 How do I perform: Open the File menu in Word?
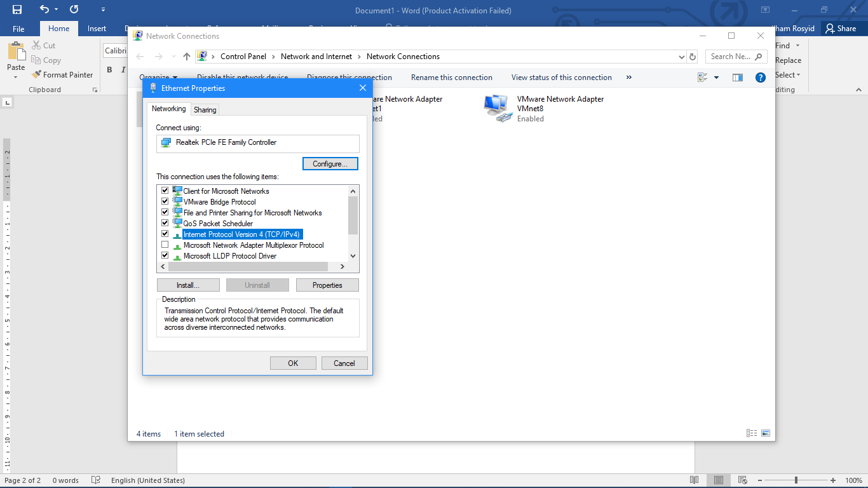pos(18,29)
